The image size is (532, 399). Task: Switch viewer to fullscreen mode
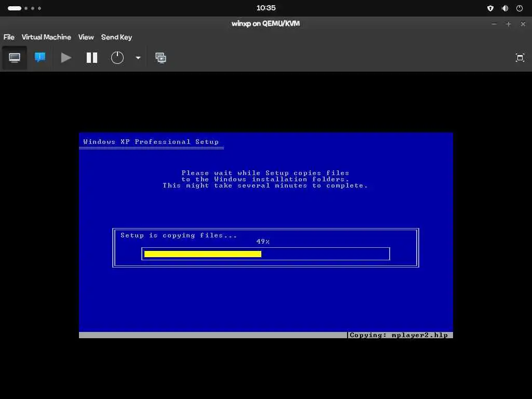pyautogui.click(x=520, y=58)
